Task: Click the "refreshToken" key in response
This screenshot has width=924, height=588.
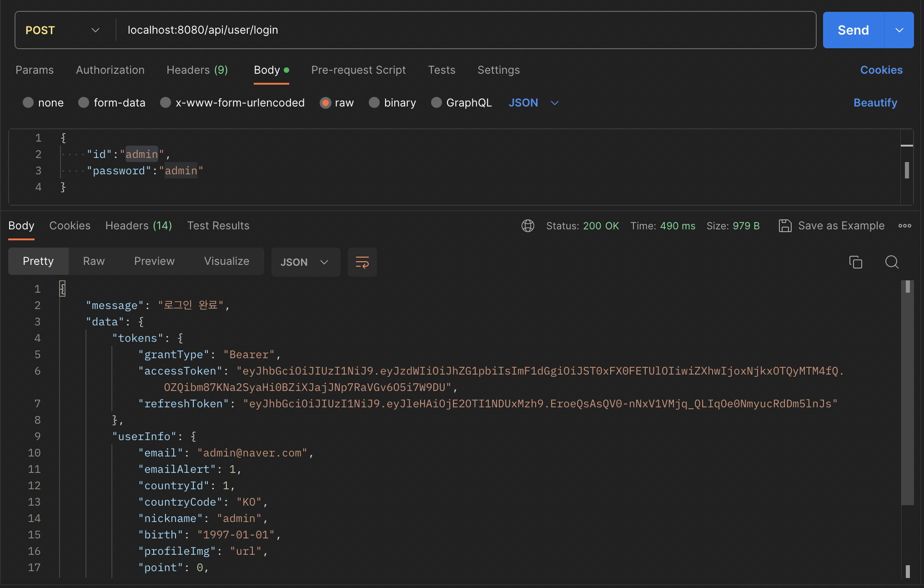Action: point(183,404)
